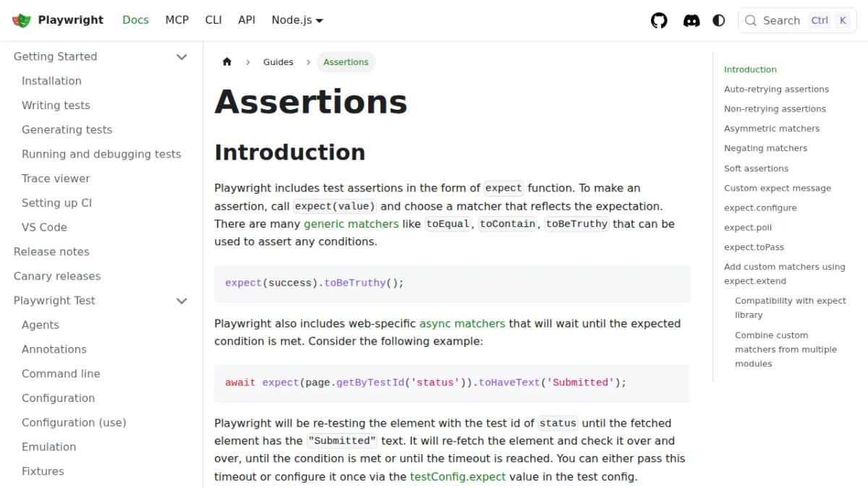Click the Playwright brand title
The image size is (868, 488).
coord(71,20)
